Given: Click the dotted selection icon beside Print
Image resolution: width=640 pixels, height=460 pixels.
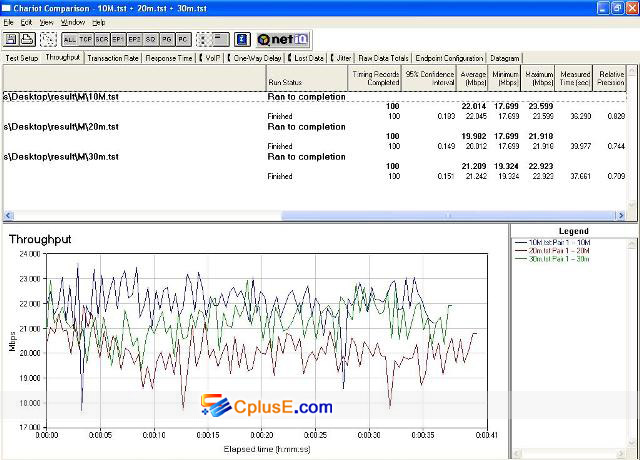Looking at the screenshot, I should (x=48, y=39).
